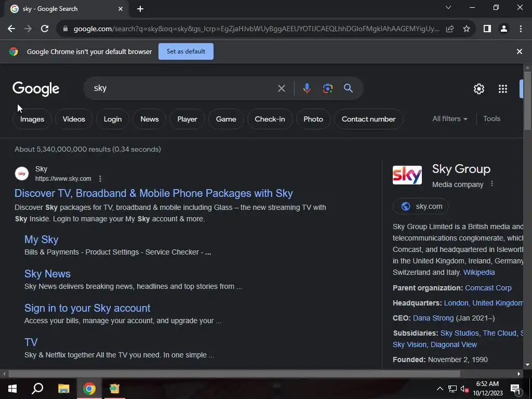Open File Explorer from taskbar
This screenshot has height=399, width=532.
pos(63,389)
